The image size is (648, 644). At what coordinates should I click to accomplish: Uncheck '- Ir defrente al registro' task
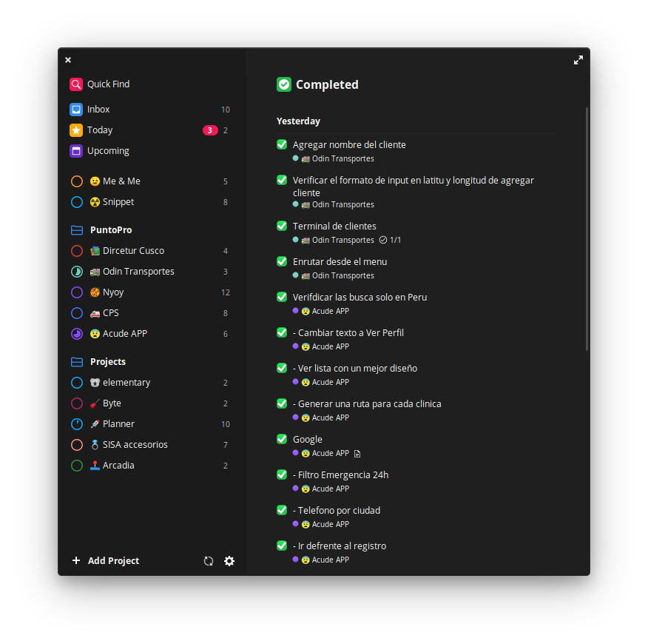tap(282, 546)
